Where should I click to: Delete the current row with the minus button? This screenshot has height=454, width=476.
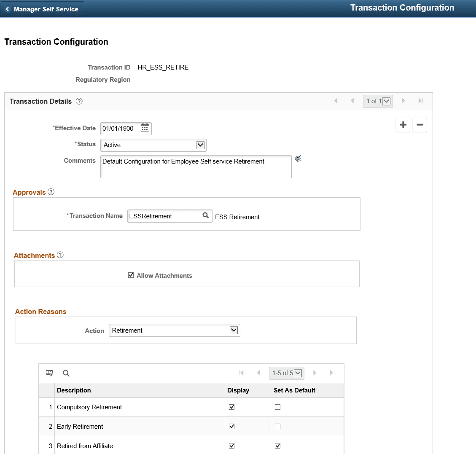tap(420, 125)
